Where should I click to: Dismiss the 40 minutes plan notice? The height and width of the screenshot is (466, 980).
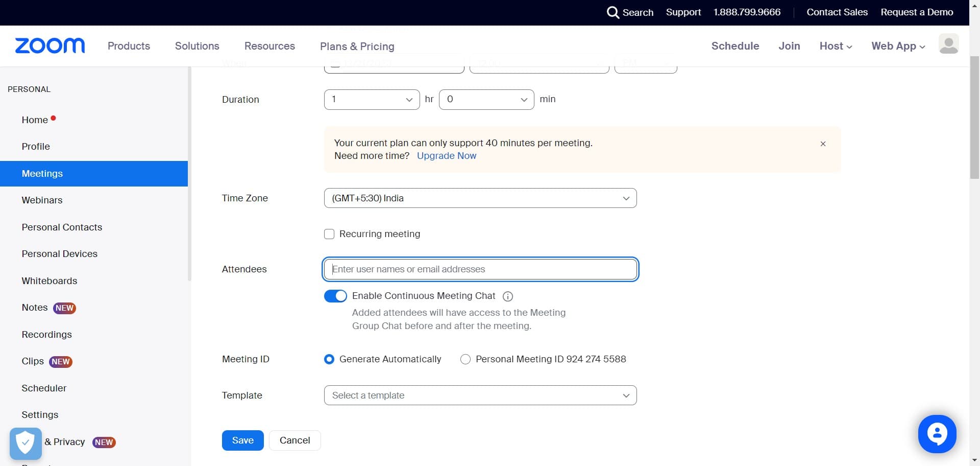823,144
